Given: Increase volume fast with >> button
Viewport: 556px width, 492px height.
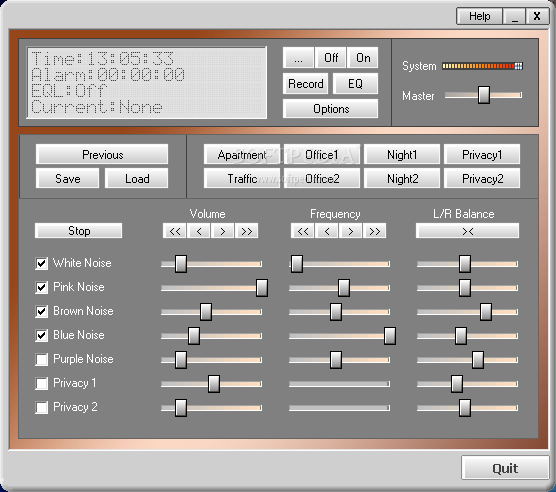Looking at the screenshot, I should 246,231.
